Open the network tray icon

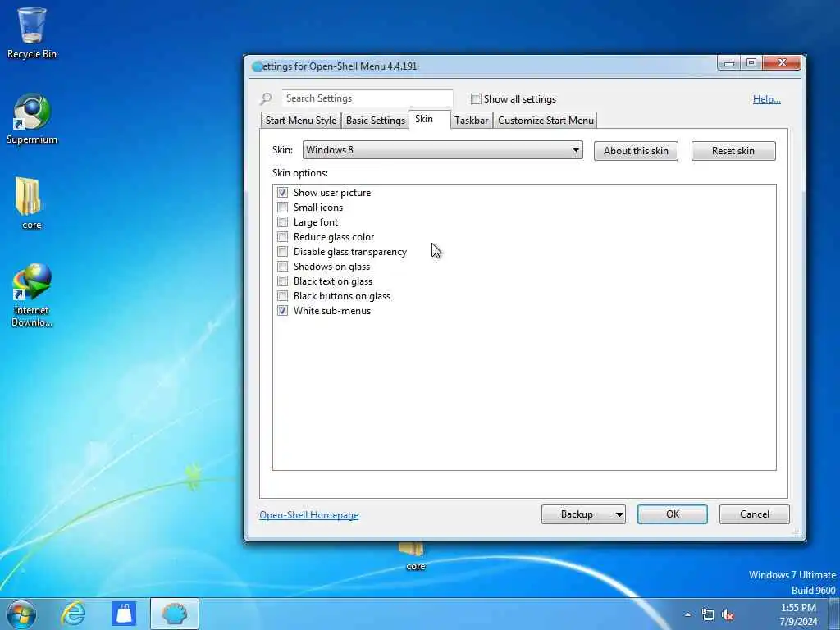(x=708, y=615)
